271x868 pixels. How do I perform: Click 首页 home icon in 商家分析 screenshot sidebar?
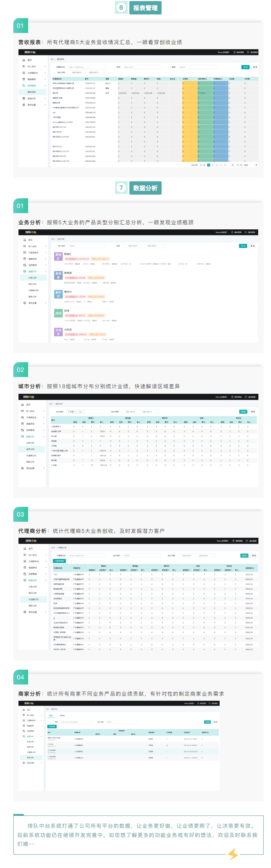(x=23, y=710)
